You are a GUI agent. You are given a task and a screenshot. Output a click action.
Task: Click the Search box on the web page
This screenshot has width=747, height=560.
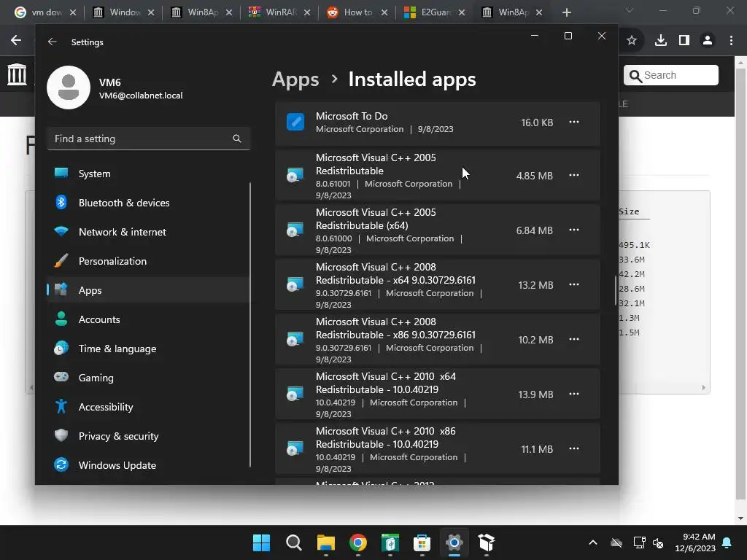pos(671,75)
